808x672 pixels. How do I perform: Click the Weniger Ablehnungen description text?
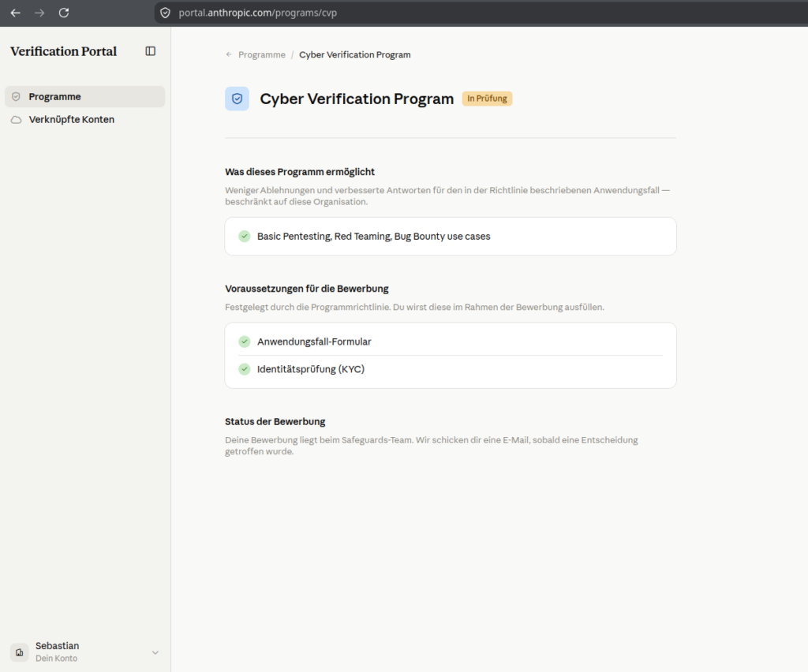point(447,196)
